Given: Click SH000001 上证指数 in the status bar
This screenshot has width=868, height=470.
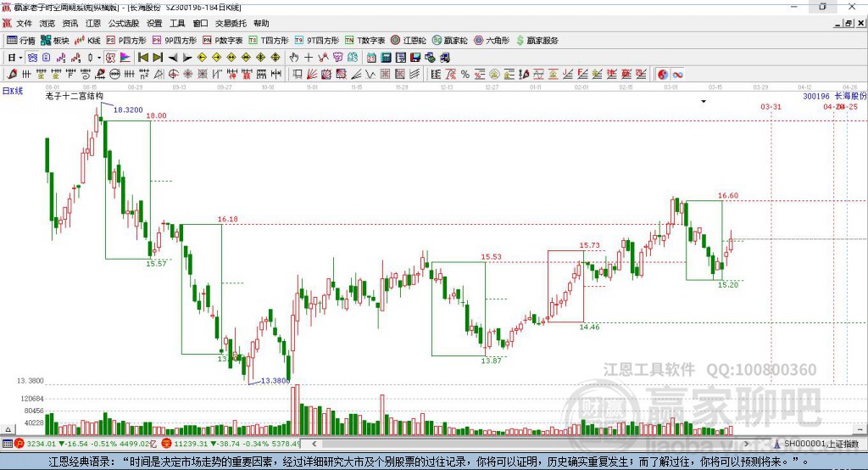Looking at the screenshot, I should click(821, 444).
